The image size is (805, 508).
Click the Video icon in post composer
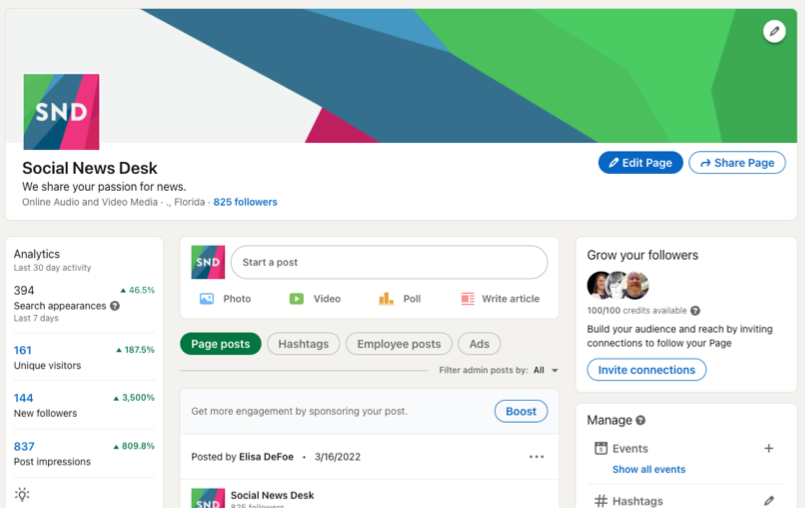296,298
